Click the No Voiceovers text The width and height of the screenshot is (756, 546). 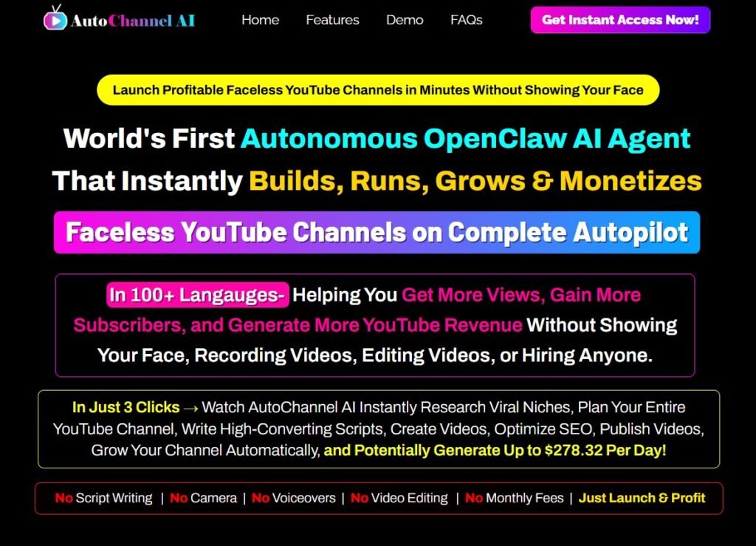tap(294, 498)
